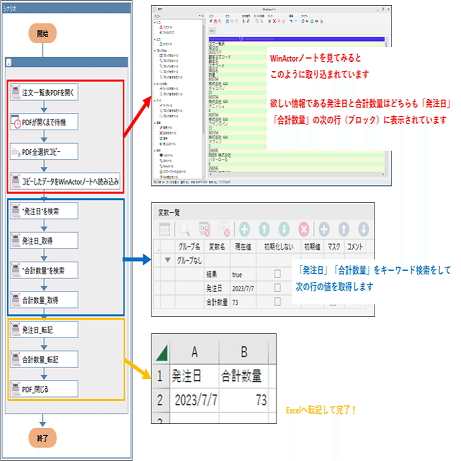The width and height of the screenshot is (461, 461).
Task: Select Excel row 2 header
Action: tap(160, 400)
